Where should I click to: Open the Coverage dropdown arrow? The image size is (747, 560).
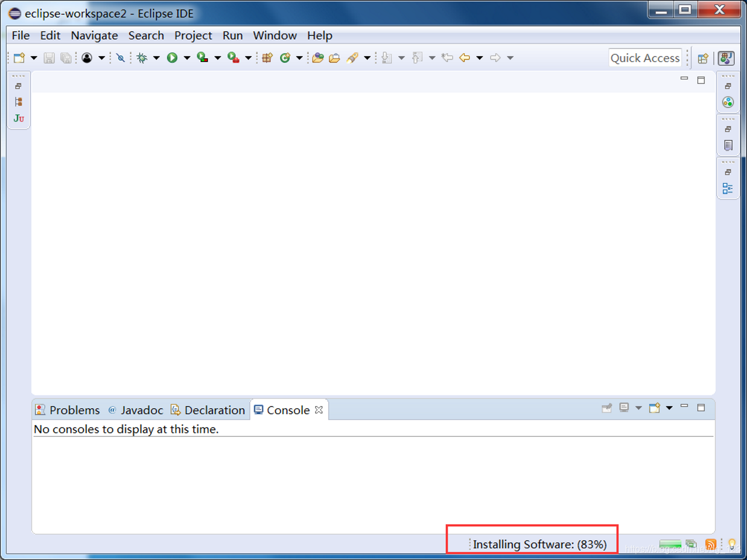coord(217,58)
